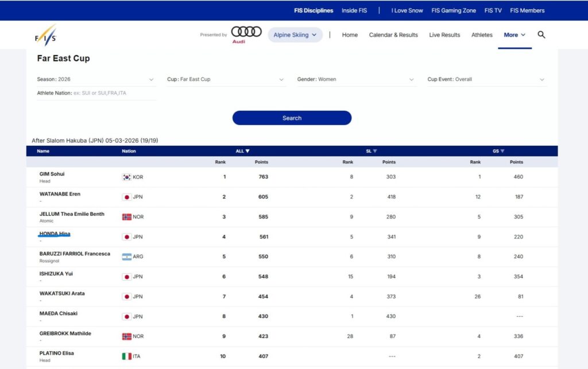
Task: Open the Cup Event: Overall dropdown
Action: (486, 79)
